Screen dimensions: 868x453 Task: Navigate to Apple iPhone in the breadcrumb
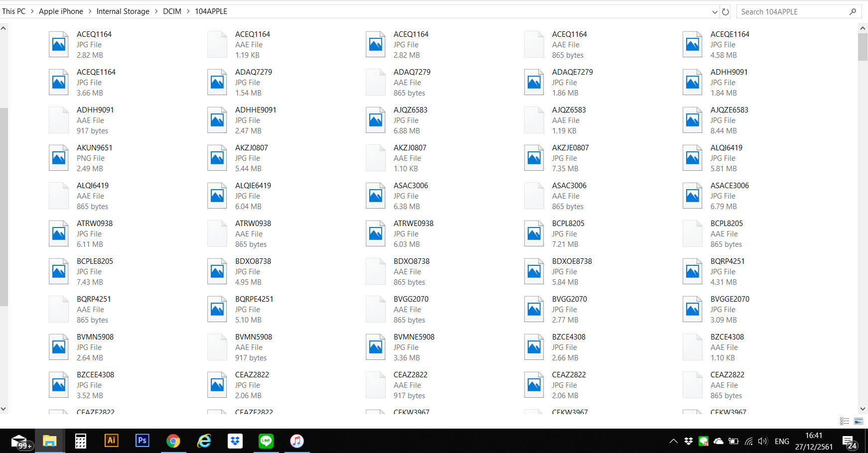pyautogui.click(x=61, y=11)
